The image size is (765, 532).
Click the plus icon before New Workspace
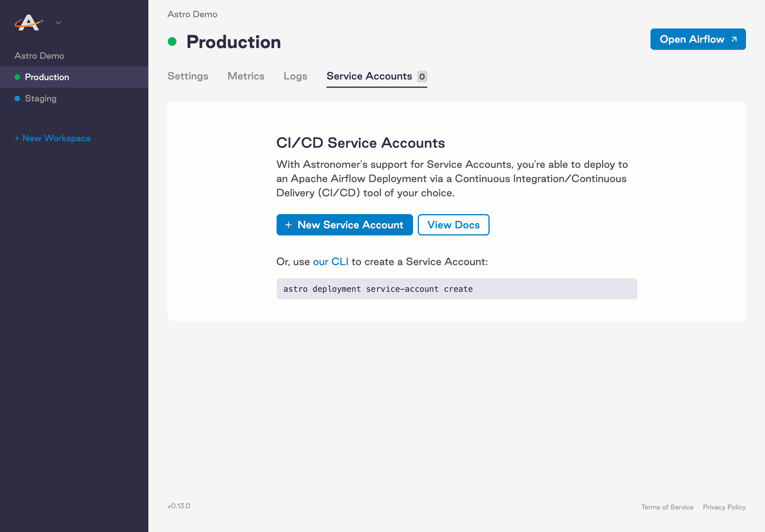[17, 138]
